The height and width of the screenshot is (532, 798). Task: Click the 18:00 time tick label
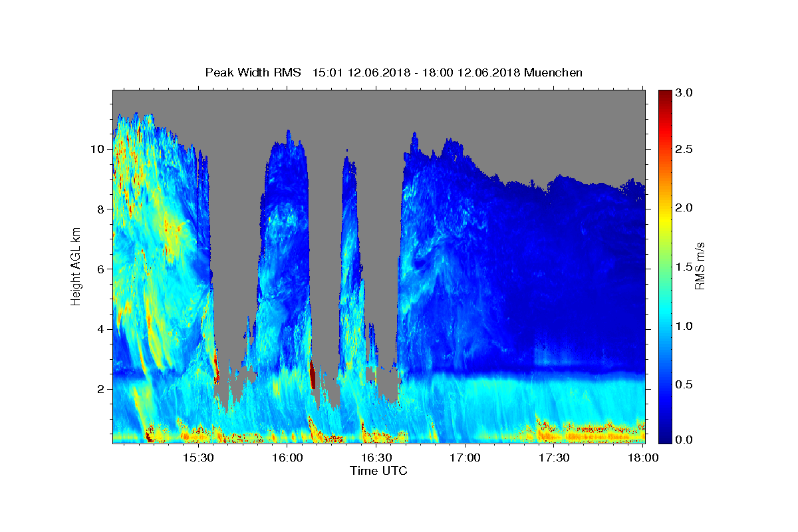[x=643, y=458]
